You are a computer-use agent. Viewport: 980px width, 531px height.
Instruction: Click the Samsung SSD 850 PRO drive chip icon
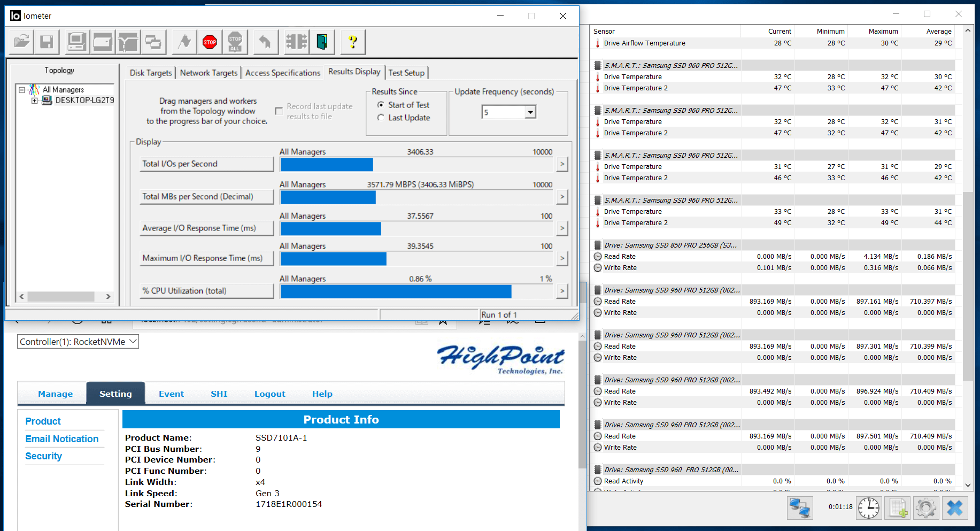pyautogui.click(x=598, y=245)
